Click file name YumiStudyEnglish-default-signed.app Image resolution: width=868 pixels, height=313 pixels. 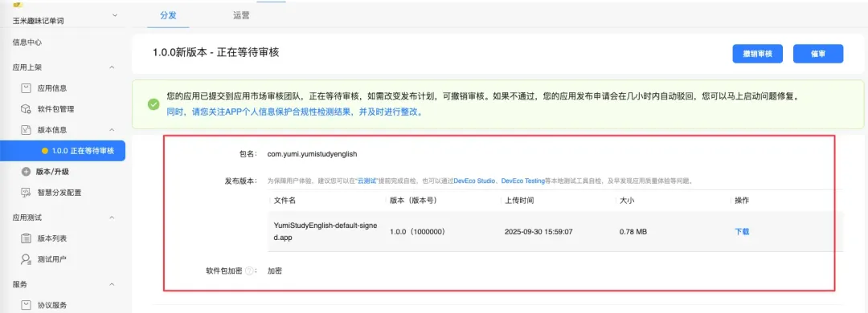coord(325,232)
